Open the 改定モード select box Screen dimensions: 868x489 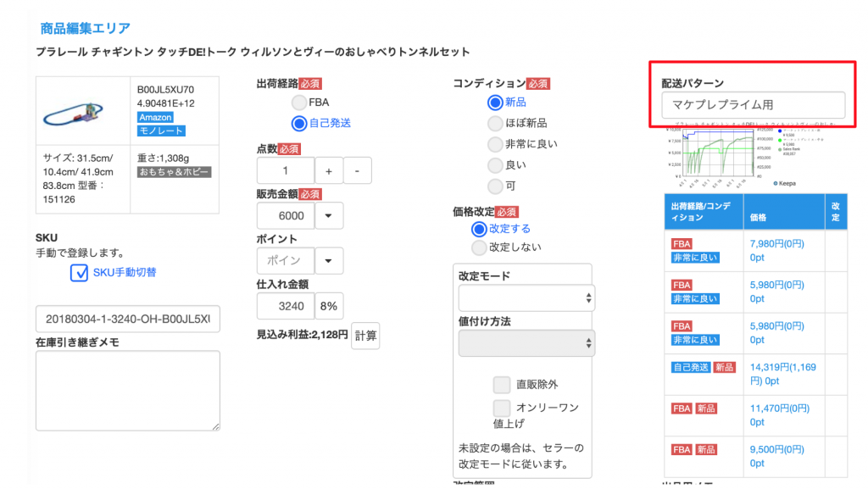coord(526,298)
